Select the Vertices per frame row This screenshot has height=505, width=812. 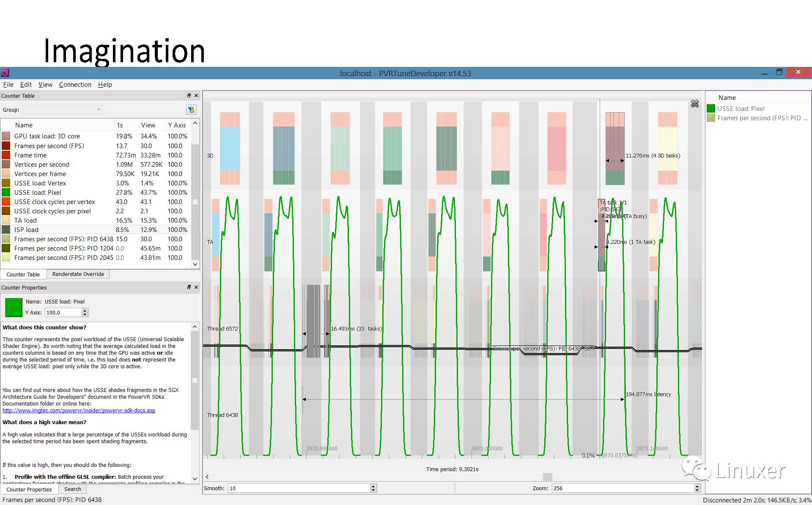pyautogui.click(x=96, y=174)
